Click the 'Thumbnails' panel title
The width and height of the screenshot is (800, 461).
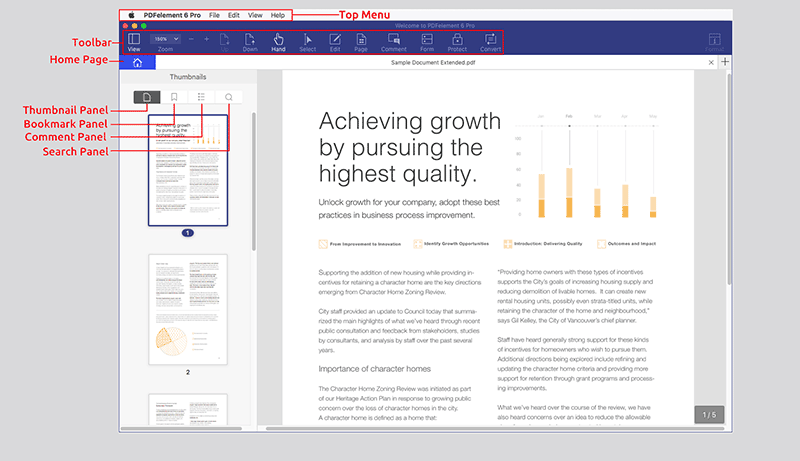(188, 77)
